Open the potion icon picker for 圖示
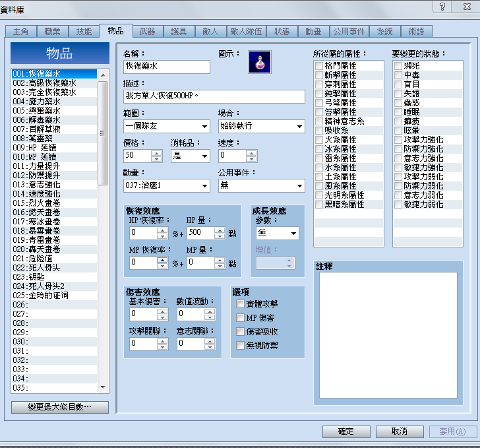Screen dimensions: 480x448 pos(260,62)
